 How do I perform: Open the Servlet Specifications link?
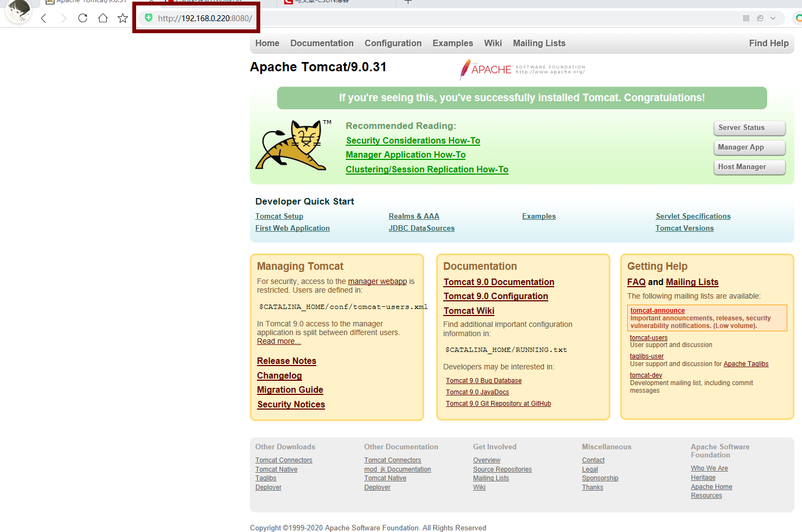click(693, 216)
